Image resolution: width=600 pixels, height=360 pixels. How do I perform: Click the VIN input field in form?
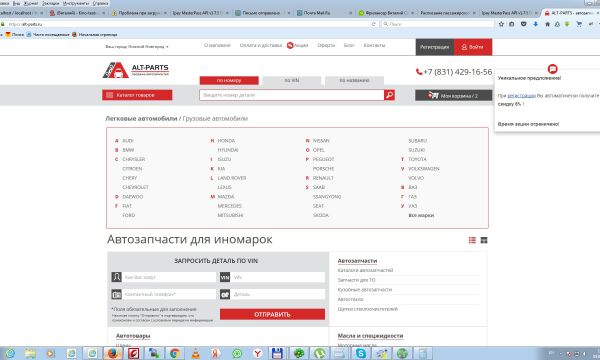(x=278, y=277)
